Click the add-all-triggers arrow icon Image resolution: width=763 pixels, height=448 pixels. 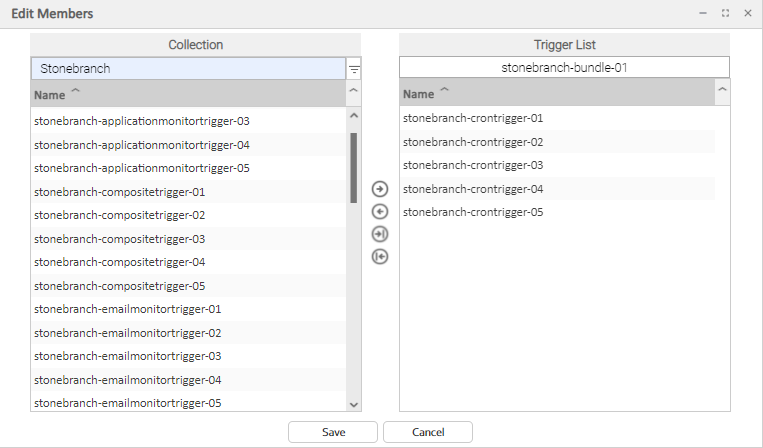[380, 234]
